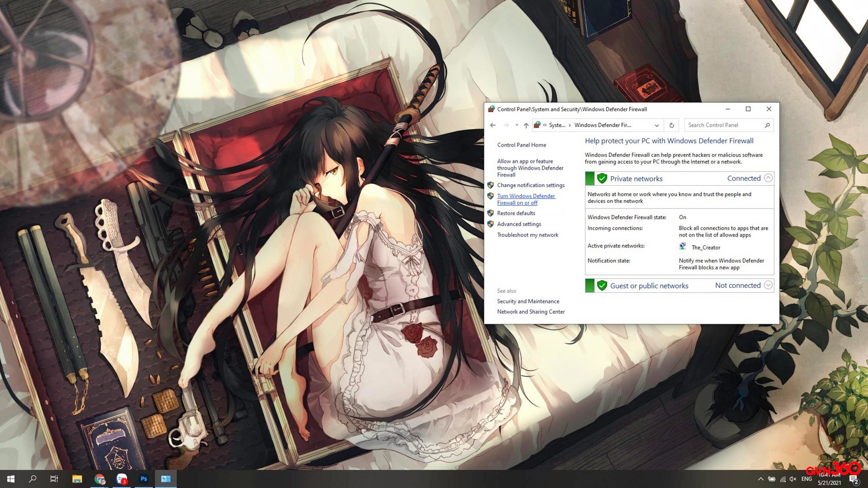Select the 'Connected' status text

tap(744, 178)
